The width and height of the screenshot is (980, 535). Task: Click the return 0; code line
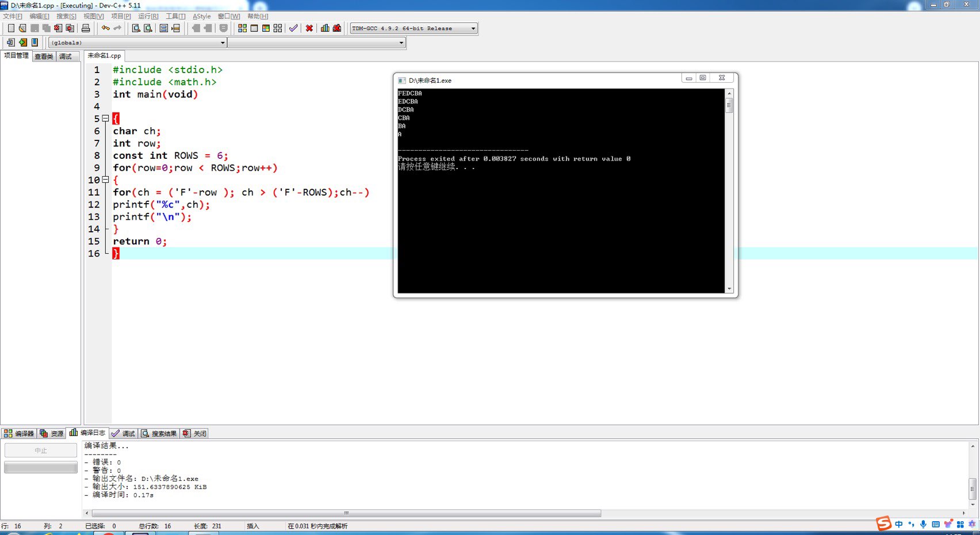click(140, 241)
